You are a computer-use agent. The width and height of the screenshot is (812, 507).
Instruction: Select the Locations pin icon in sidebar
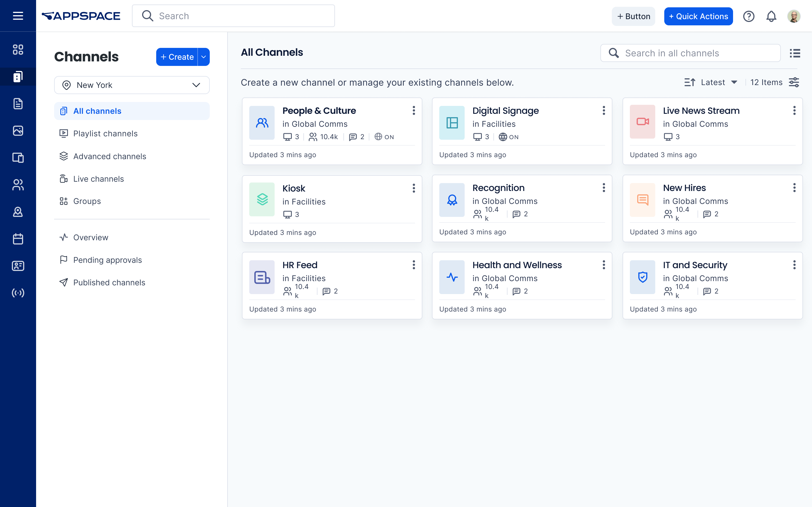pos(18,212)
